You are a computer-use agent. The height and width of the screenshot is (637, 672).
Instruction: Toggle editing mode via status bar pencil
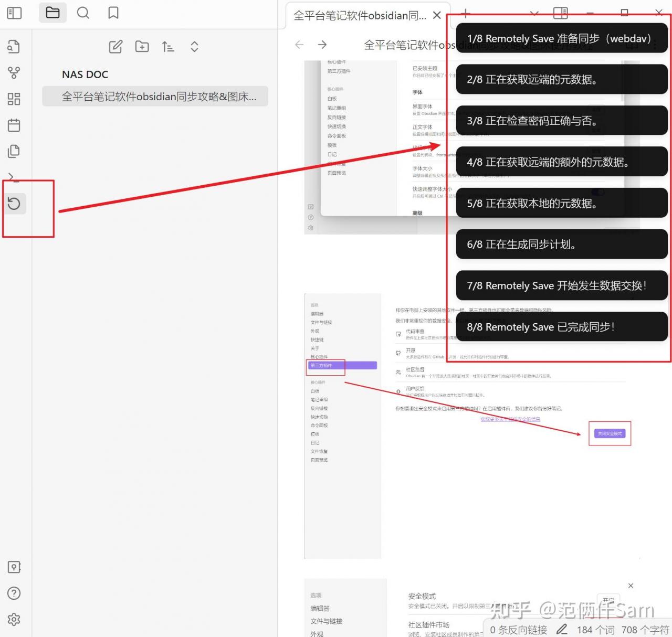click(x=562, y=629)
